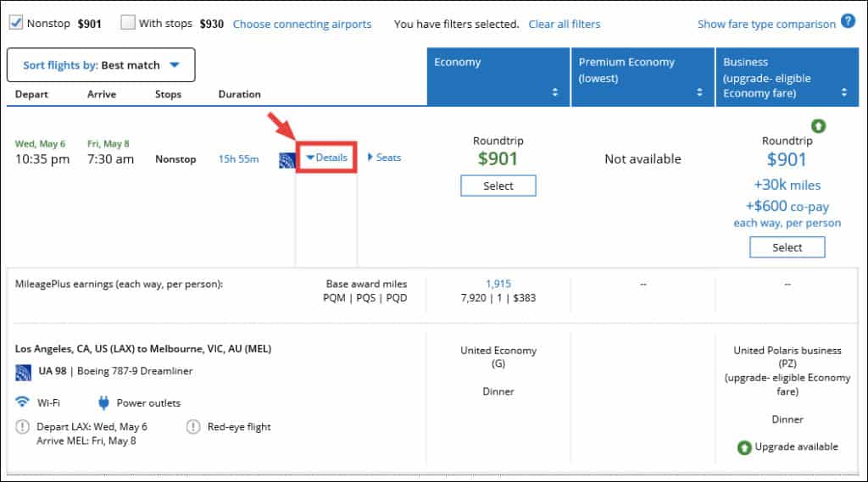Click the Economy Roundtrip $901 price
The image size is (868, 482).
point(498,158)
